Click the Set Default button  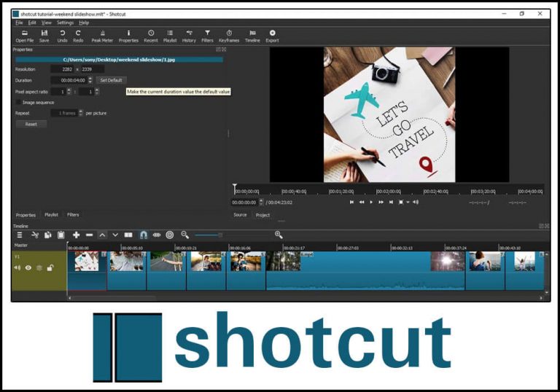coord(111,80)
